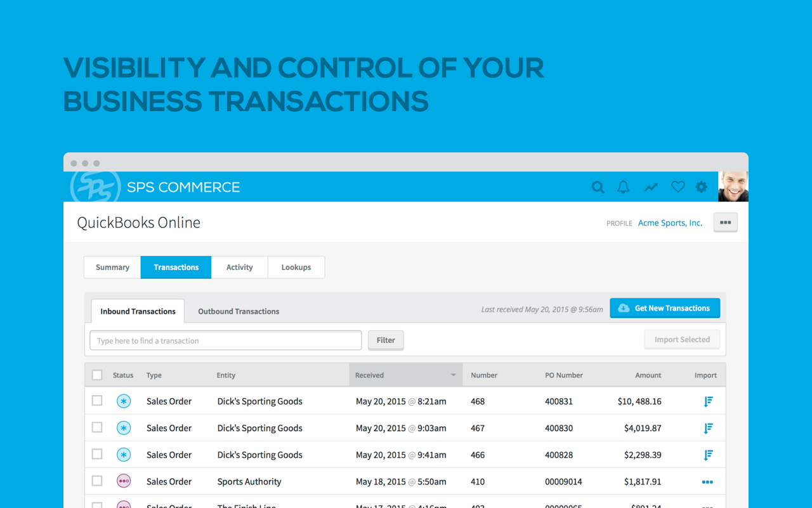Import the order with PO 400828
The height and width of the screenshot is (508, 812).
click(708, 455)
